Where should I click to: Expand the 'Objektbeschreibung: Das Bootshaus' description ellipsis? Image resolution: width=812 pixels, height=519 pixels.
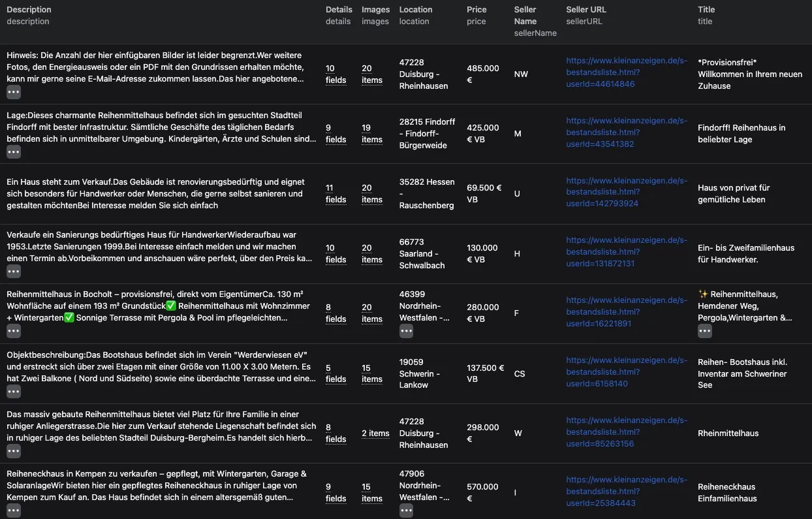pyautogui.click(x=14, y=392)
